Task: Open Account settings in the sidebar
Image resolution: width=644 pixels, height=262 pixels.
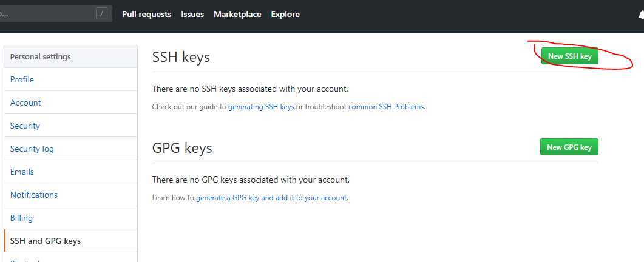Action: pyautogui.click(x=70, y=102)
